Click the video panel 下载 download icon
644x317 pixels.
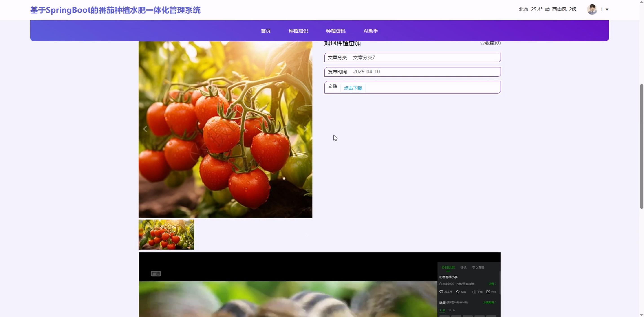[x=474, y=291]
